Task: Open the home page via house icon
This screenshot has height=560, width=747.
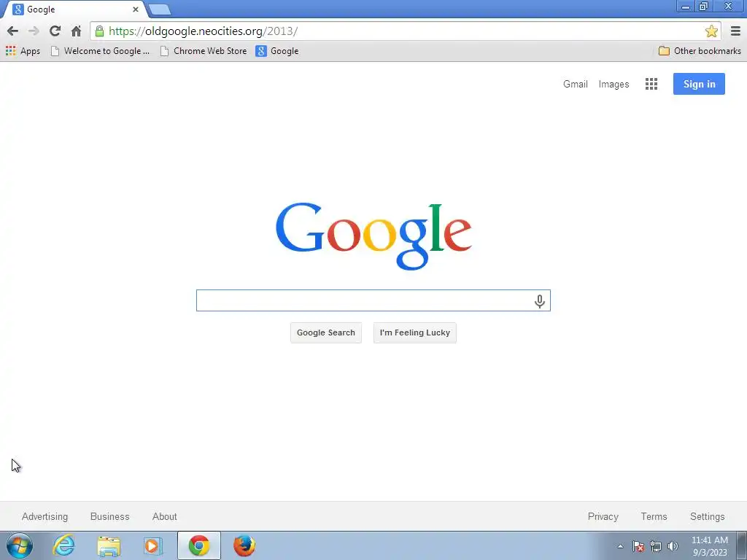Action: (76, 31)
